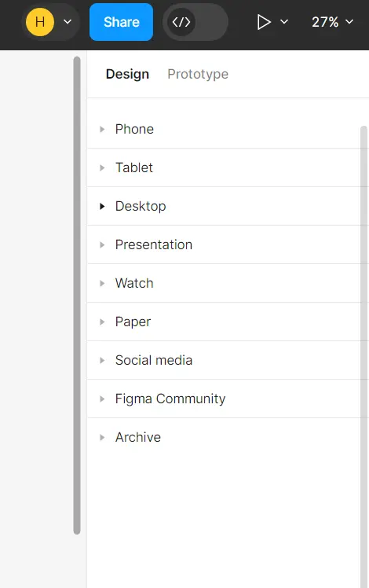Open the prototype view options chevron

point(284,22)
